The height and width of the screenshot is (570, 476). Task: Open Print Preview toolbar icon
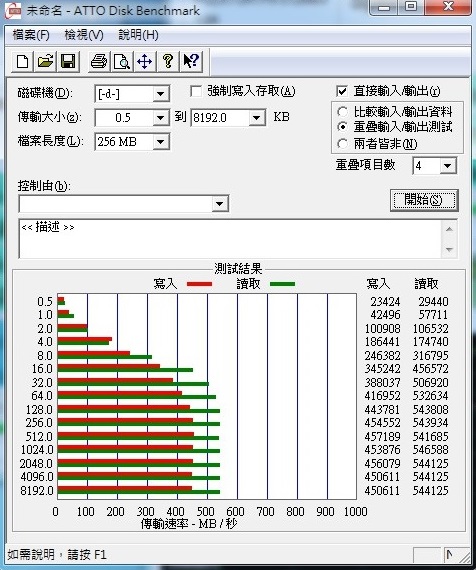click(121, 61)
